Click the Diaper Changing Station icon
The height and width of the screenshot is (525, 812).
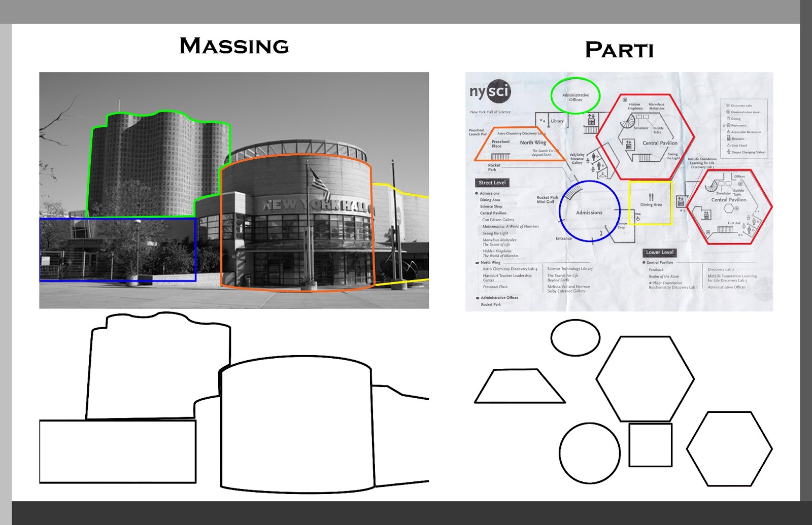[x=729, y=152]
